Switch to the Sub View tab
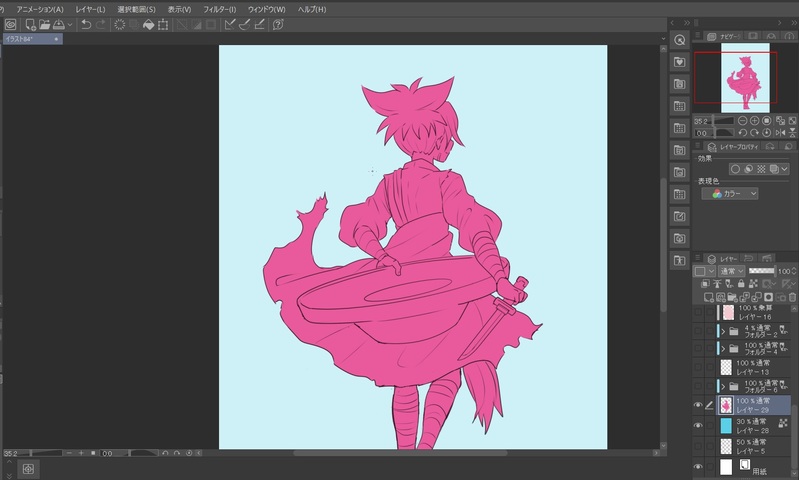799x480 pixels. 753,36
